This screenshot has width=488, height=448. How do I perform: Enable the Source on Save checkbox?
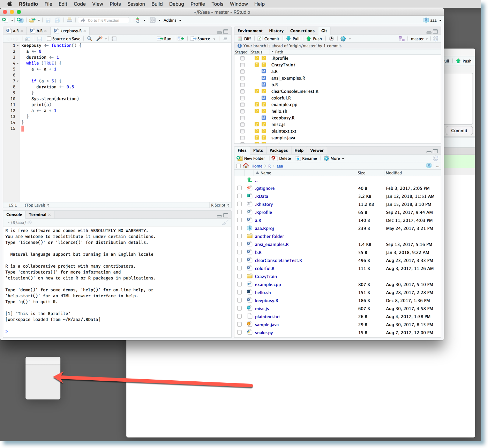click(48, 38)
